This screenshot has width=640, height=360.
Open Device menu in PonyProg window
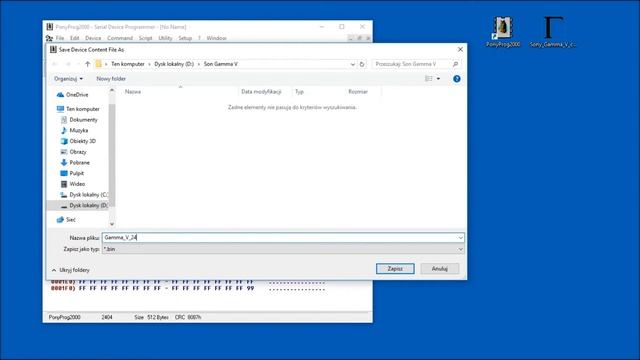(x=93, y=38)
